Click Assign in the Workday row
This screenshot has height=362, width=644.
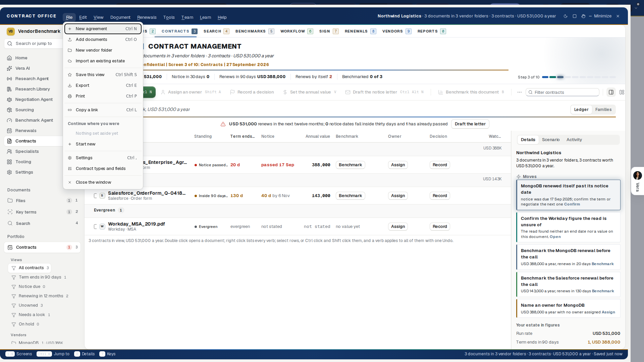pyautogui.click(x=398, y=227)
